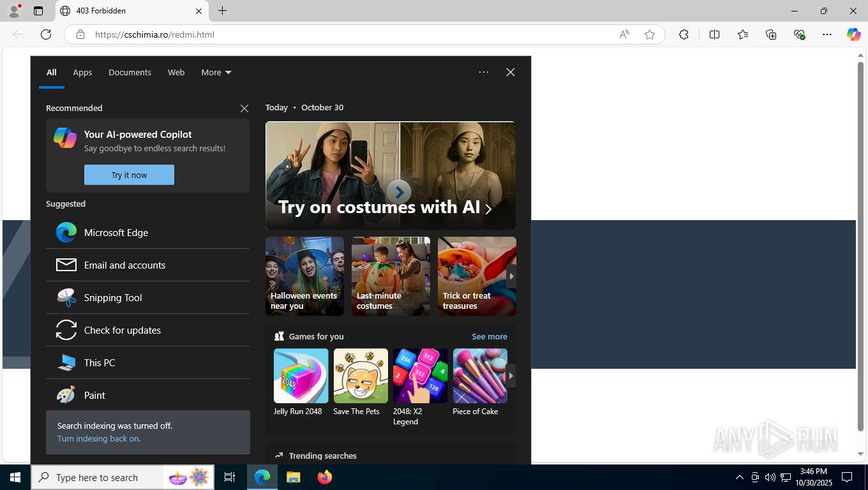Open the Favorites list icon

743,34
